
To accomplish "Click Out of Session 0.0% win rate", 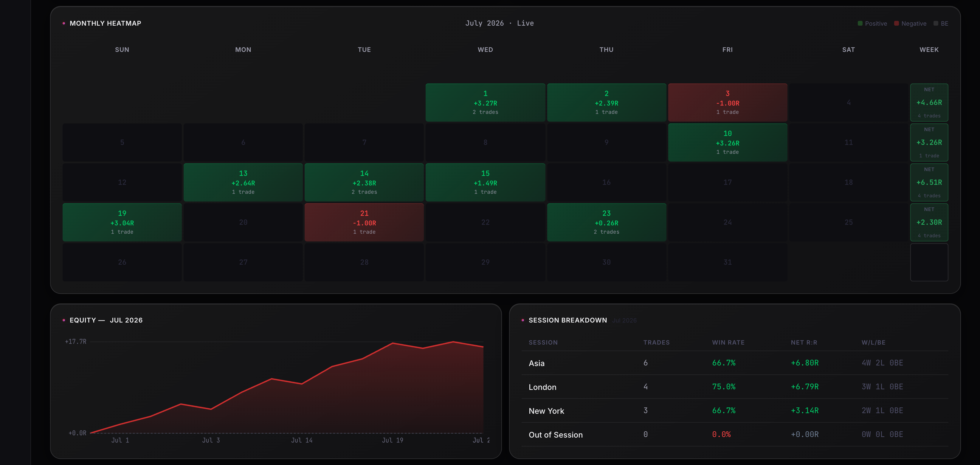I will 721,434.
